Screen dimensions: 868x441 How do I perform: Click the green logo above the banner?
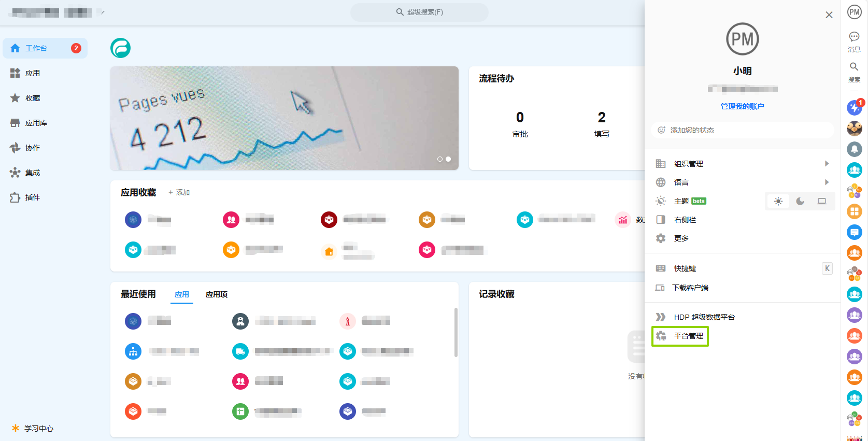[x=120, y=48]
